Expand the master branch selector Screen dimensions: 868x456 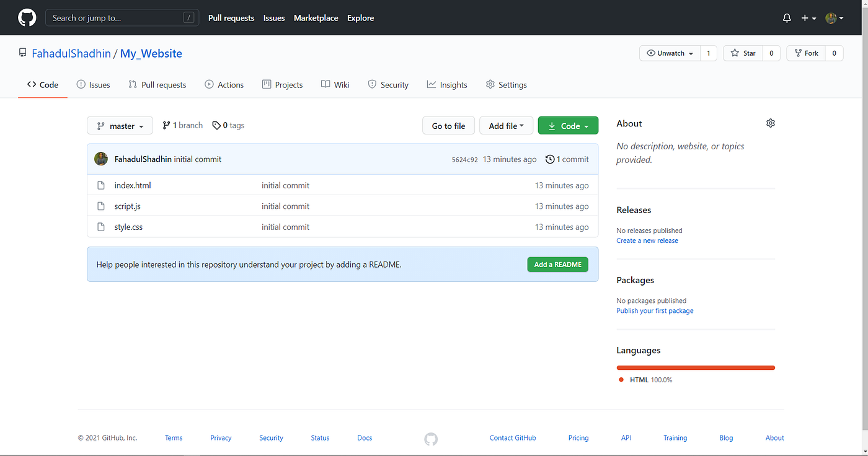(120, 126)
